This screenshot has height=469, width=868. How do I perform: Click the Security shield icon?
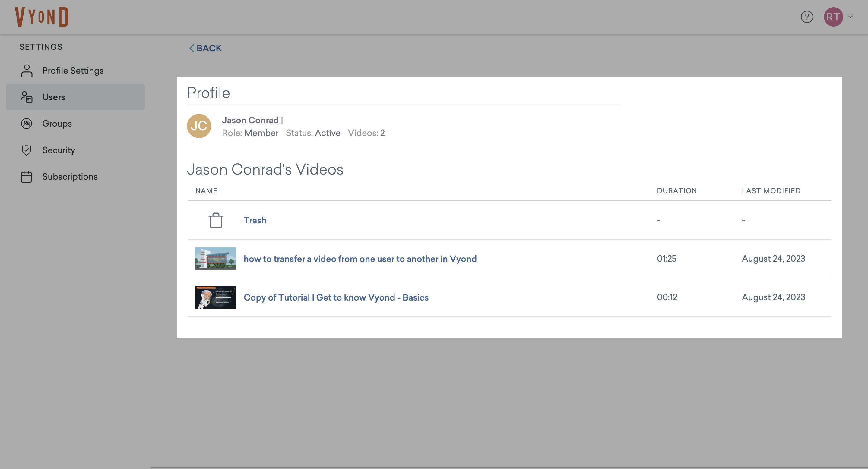pyautogui.click(x=27, y=150)
